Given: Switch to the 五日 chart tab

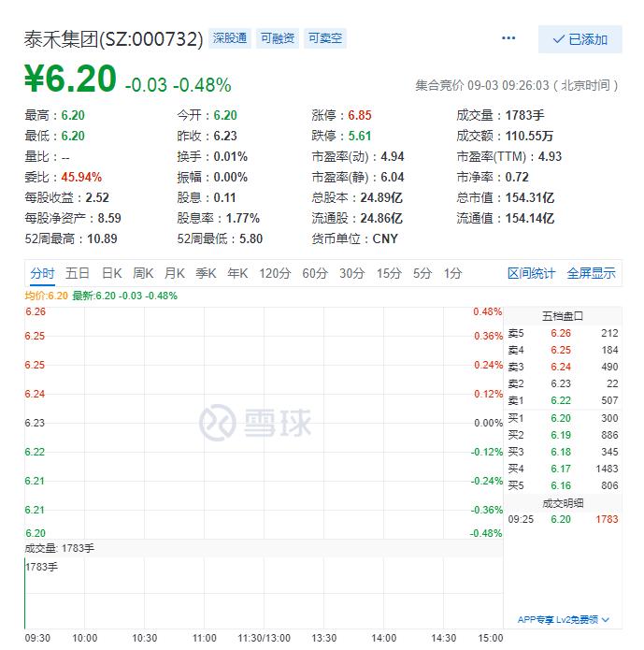Looking at the screenshot, I should click(78, 274).
